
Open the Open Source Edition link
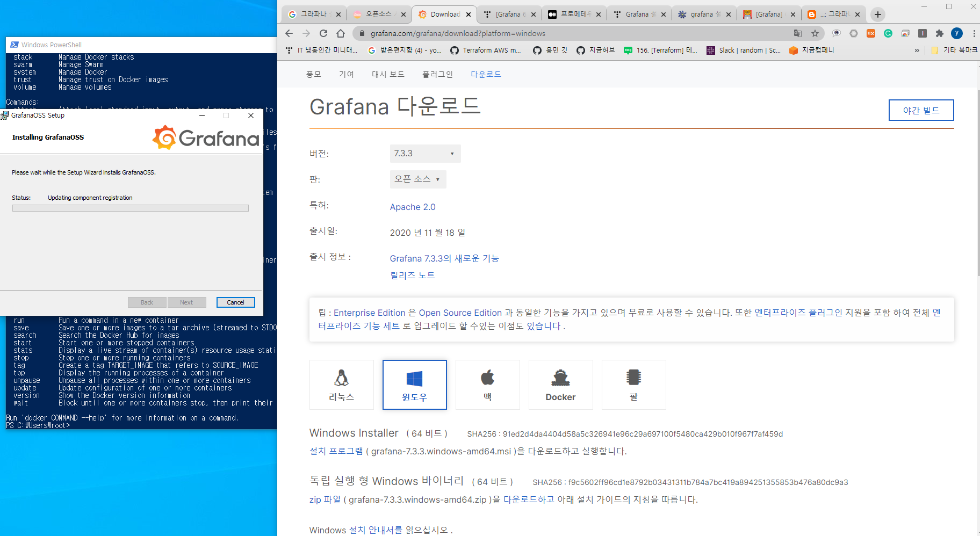460,313
